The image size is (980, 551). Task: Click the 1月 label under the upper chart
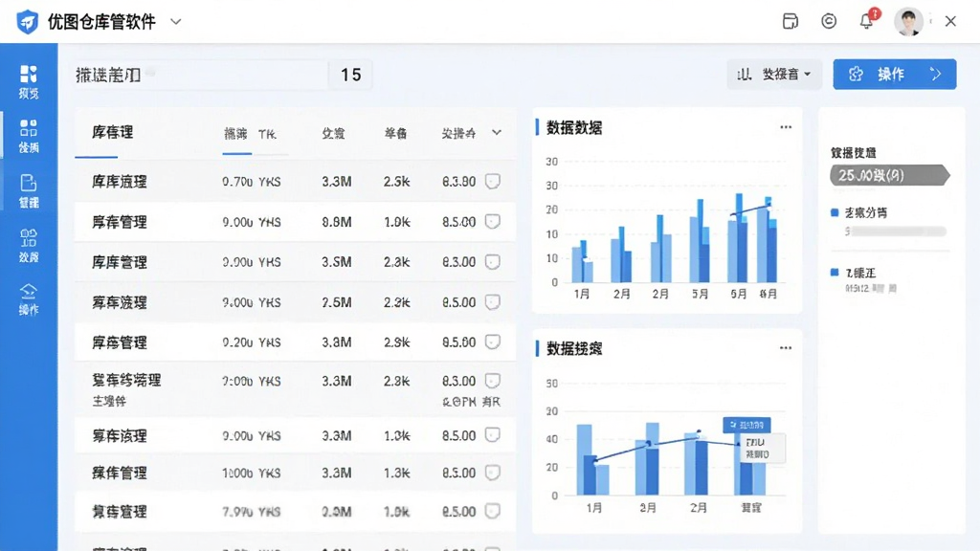[x=582, y=294]
